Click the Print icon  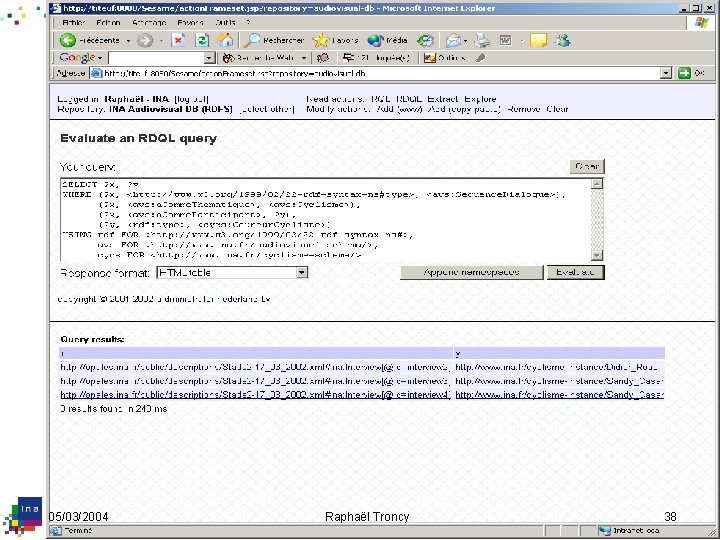pyautogui.click(x=482, y=40)
